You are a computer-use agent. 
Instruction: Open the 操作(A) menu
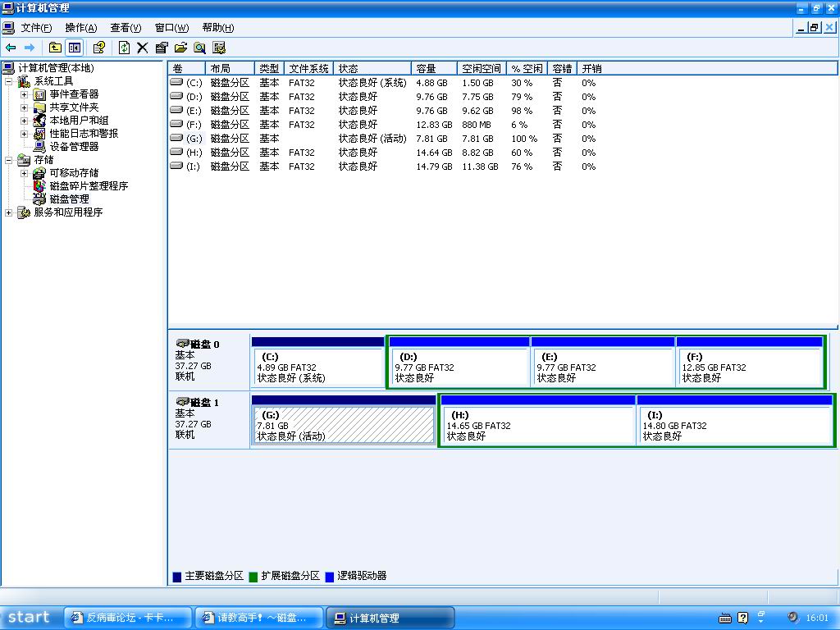pyautogui.click(x=80, y=28)
